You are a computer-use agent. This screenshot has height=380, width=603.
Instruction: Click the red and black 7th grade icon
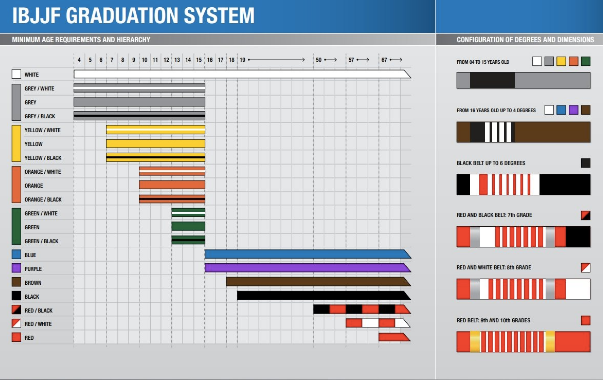click(x=585, y=215)
